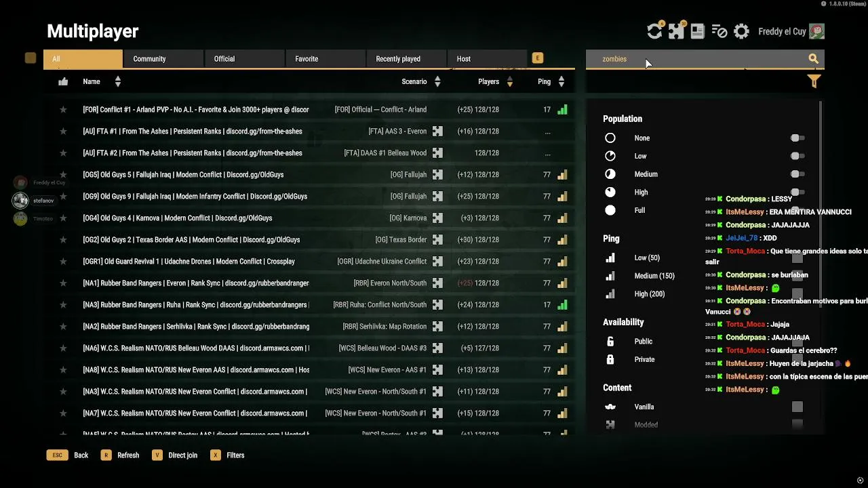This screenshot has height=488, width=868.
Task: Click modded icon beside [RBR] Serhiivka: Map Rotation
Action: (437, 327)
